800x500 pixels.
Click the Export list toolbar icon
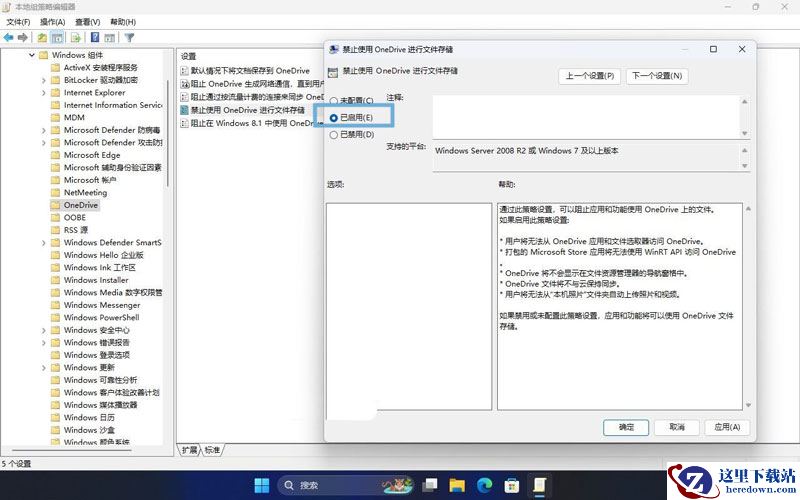pos(76,37)
